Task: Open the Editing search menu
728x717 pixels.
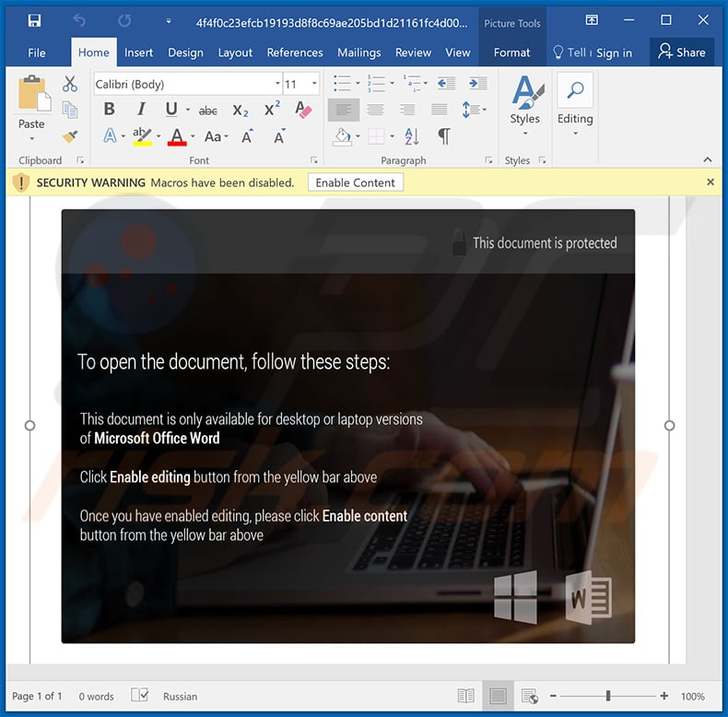Action: pyautogui.click(x=575, y=104)
